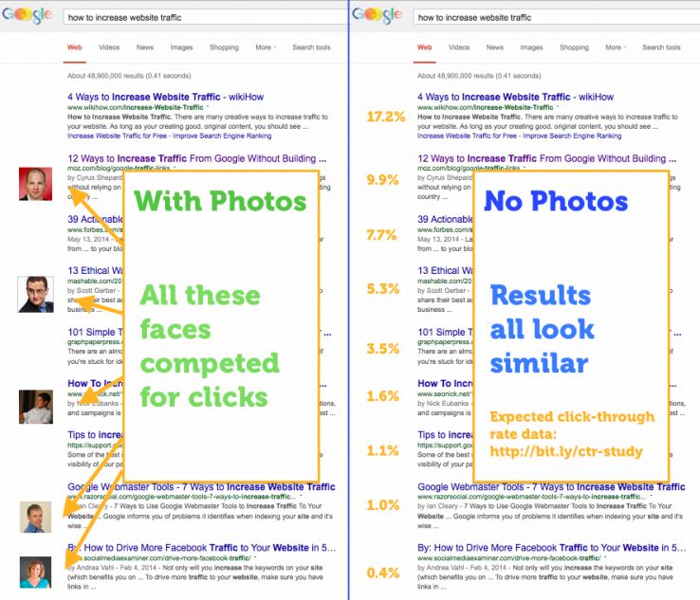Image resolution: width=700 pixels, height=600 pixels.
Task: Open Scott Gerber's author photo beside the Mashable result
Action: point(36,294)
